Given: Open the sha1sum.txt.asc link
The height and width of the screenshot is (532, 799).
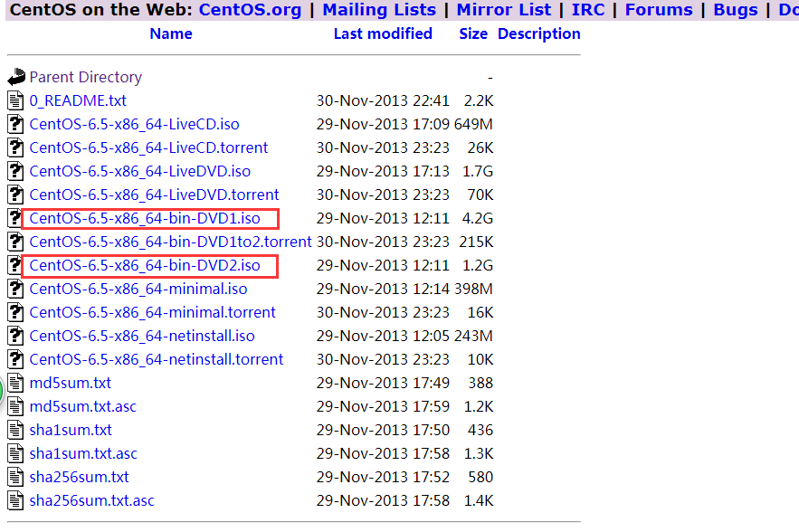Looking at the screenshot, I should (x=83, y=453).
